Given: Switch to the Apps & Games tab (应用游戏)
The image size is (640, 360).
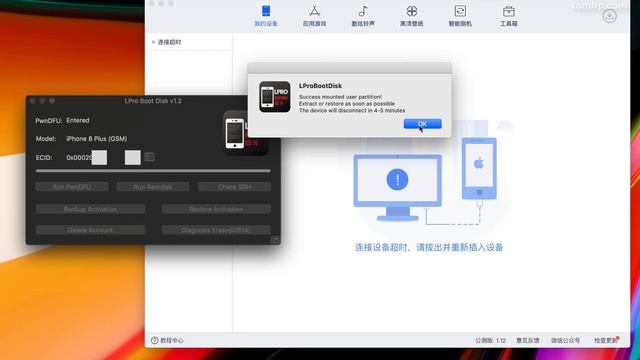Looking at the screenshot, I should [x=314, y=16].
